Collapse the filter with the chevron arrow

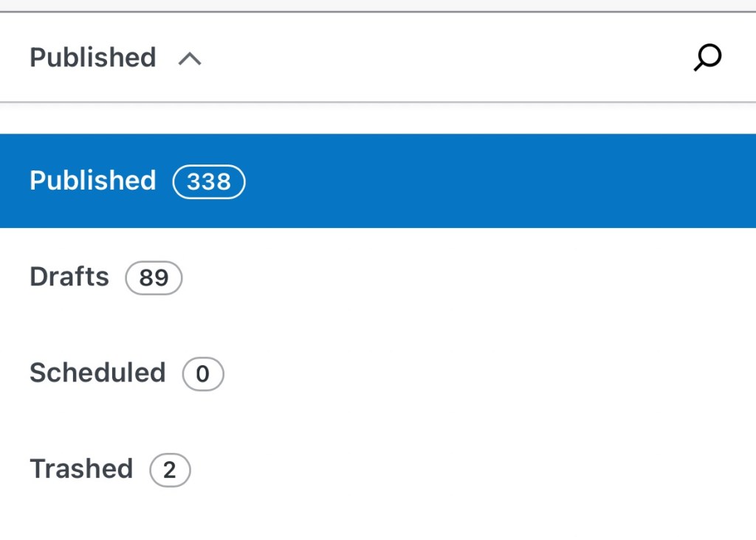tap(190, 58)
